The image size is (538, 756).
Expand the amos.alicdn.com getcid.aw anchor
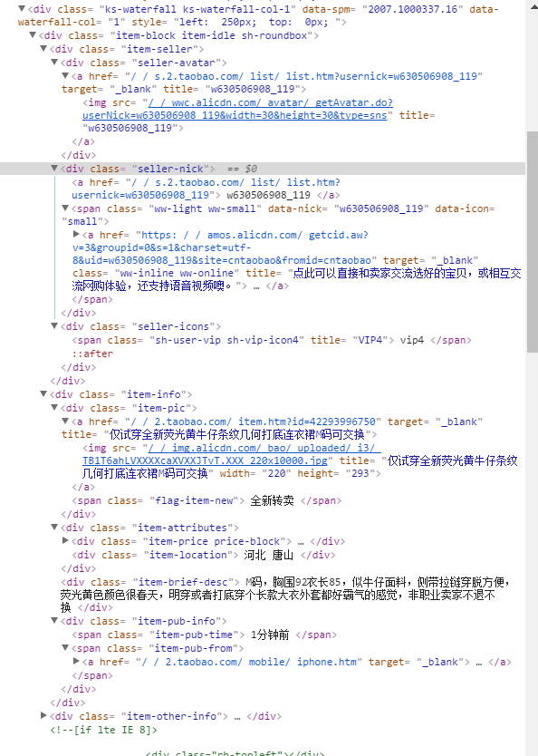[76, 234]
